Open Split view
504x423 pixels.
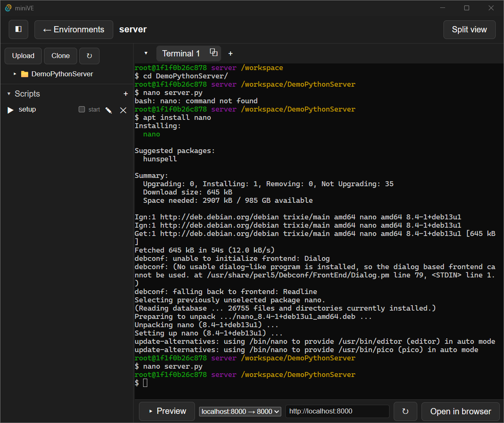469,29
